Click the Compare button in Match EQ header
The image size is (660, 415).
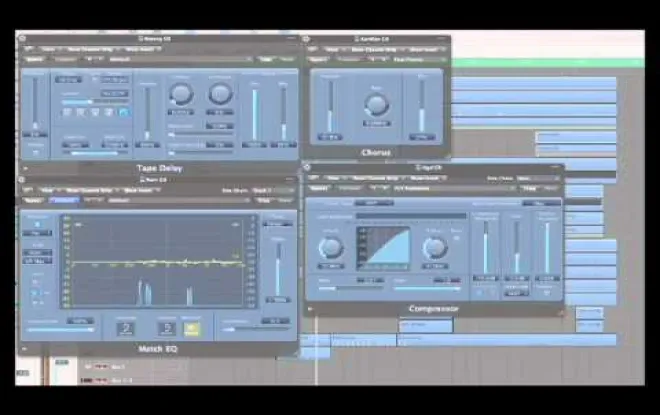click(x=64, y=199)
